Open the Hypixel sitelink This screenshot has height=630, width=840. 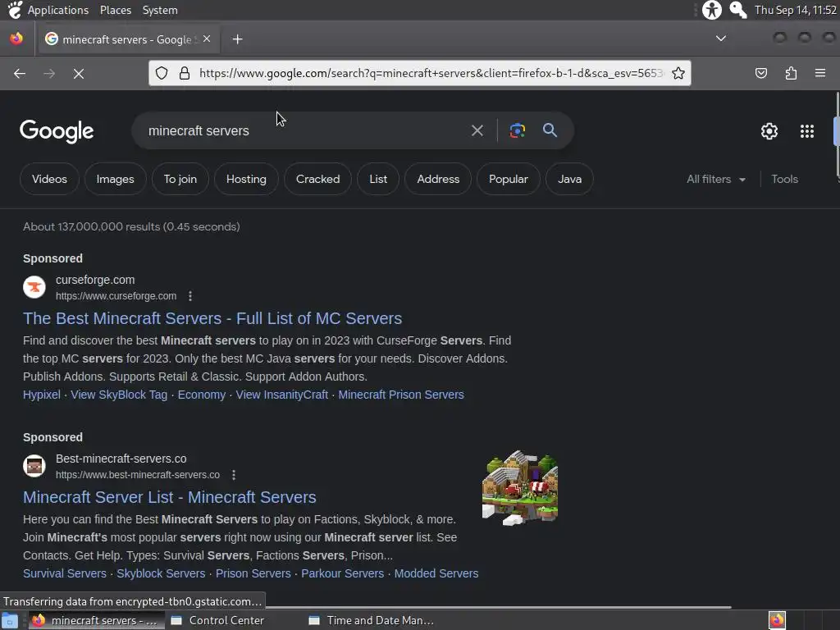pos(42,395)
